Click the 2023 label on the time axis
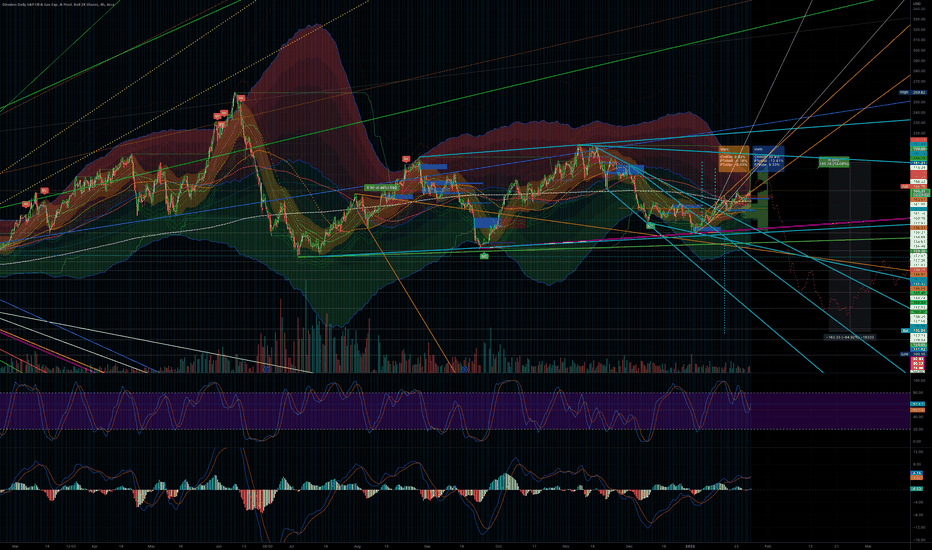932x550 pixels. tap(689, 545)
